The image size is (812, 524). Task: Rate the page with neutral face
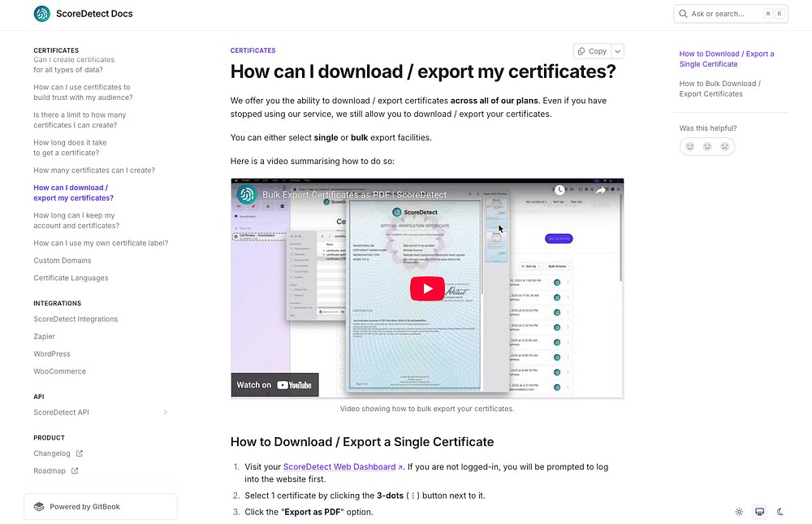707,147
